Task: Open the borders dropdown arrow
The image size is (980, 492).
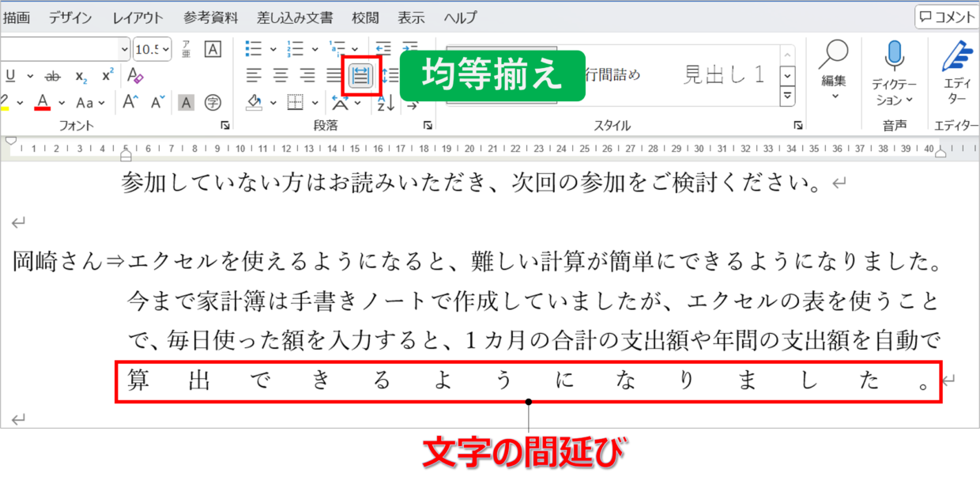Action: coord(315,103)
